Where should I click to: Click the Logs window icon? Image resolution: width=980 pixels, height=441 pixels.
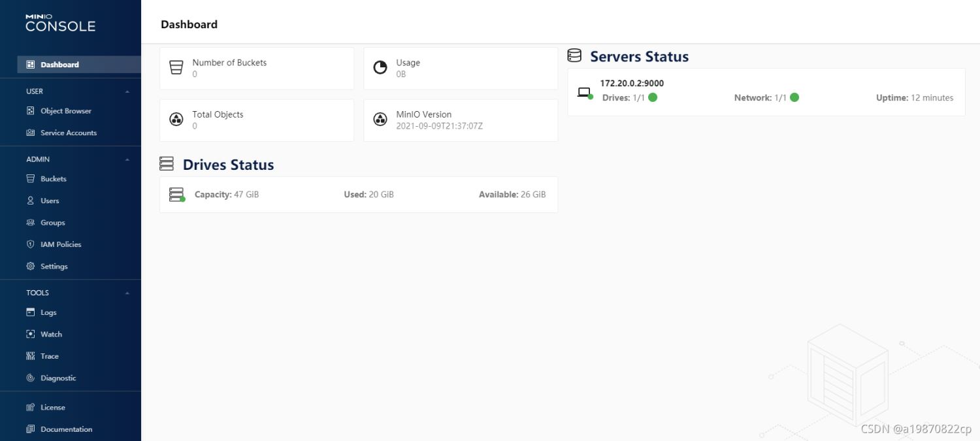tap(30, 312)
